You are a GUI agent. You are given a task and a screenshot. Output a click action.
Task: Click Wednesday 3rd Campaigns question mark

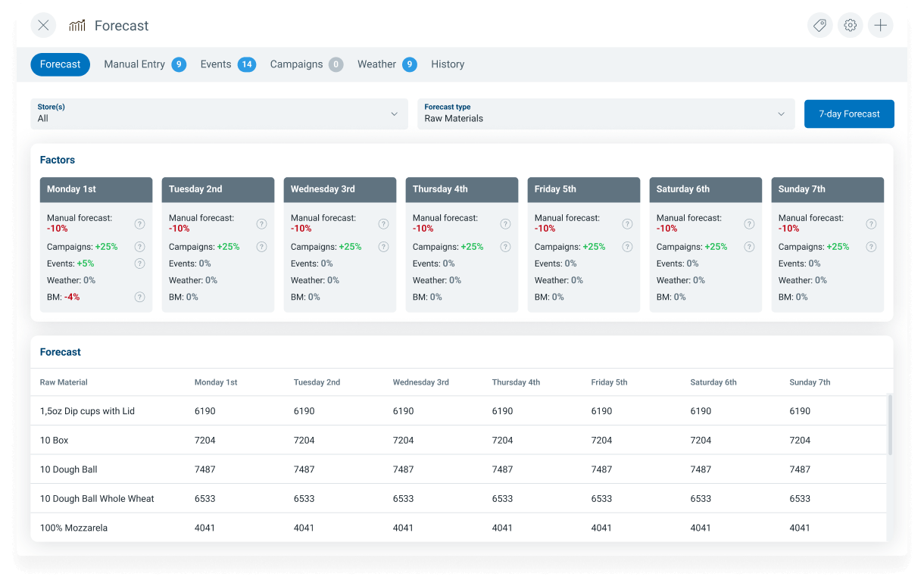click(x=383, y=247)
